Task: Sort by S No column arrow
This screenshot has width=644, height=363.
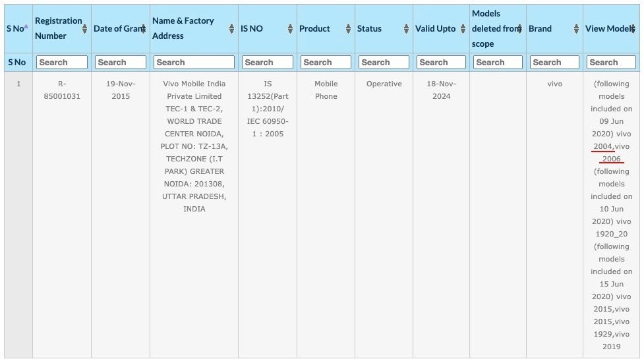Action: (x=26, y=26)
